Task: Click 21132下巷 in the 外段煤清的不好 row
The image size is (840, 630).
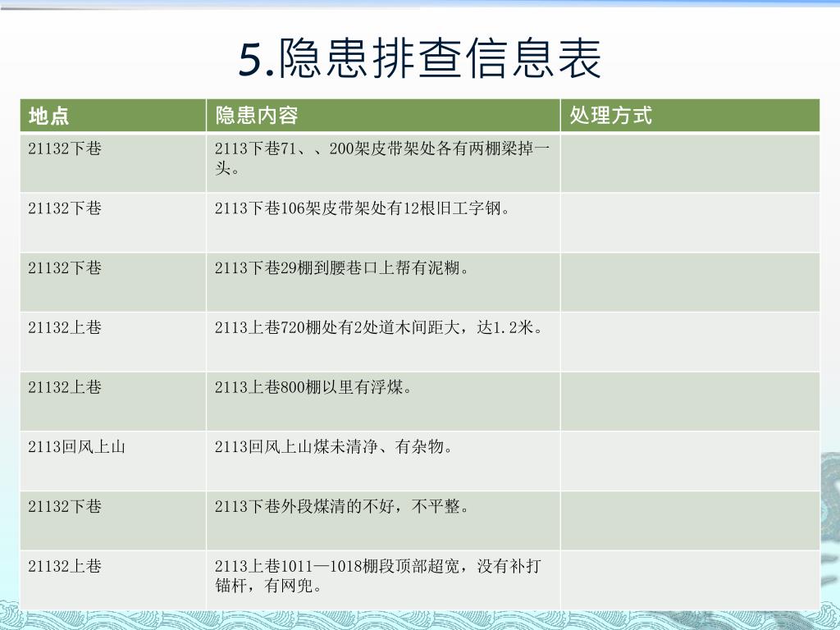Action: pyautogui.click(x=113, y=521)
